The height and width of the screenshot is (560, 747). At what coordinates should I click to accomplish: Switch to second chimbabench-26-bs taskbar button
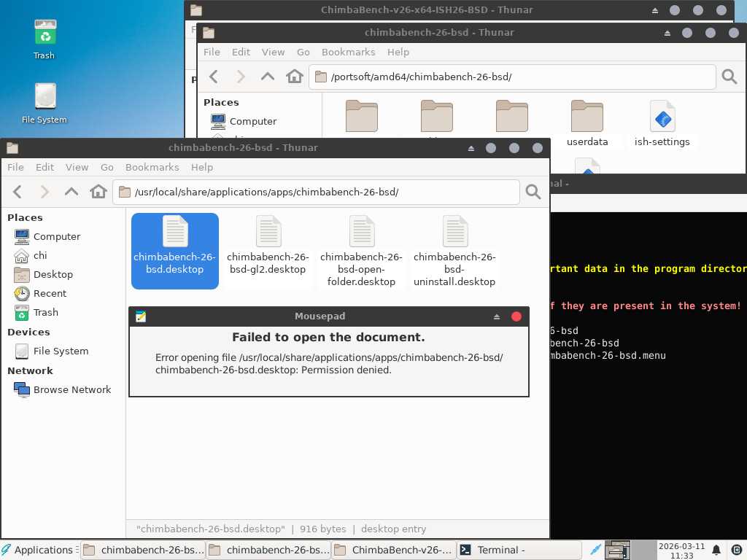click(x=269, y=550)
